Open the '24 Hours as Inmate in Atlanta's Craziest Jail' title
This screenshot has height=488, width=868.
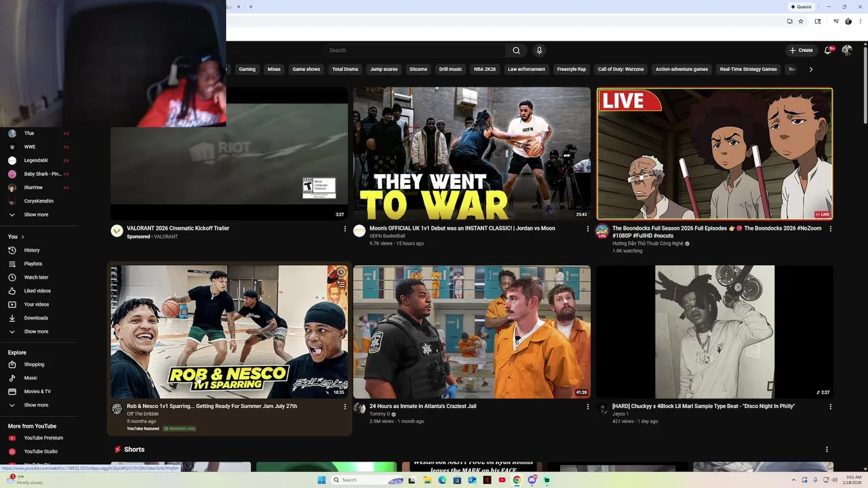(423, 406)
